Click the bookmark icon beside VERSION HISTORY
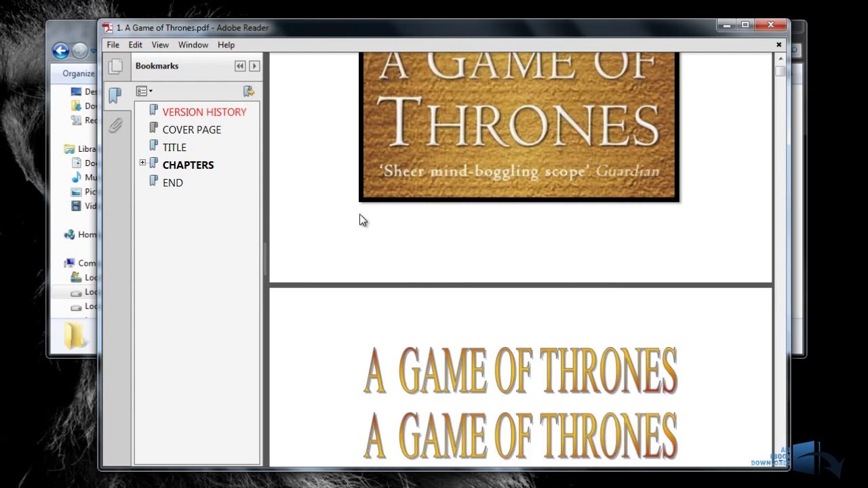The image size is (868, 488). tap(153, 111)
